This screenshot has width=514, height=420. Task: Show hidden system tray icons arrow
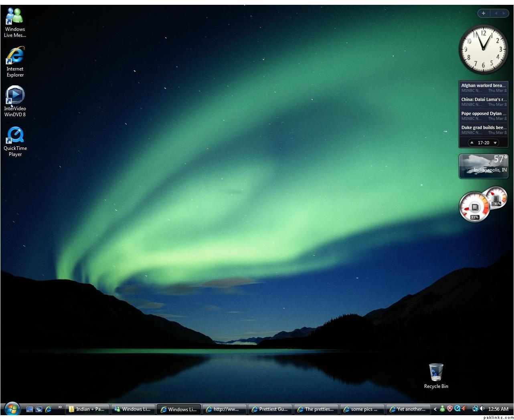pyautogui.click(x=435, y=409)
